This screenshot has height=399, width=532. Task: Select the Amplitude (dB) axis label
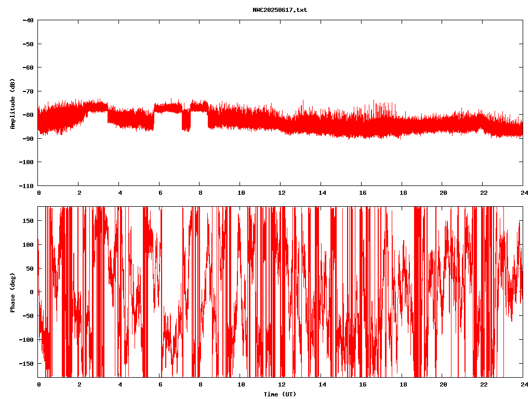coord(12,103)
